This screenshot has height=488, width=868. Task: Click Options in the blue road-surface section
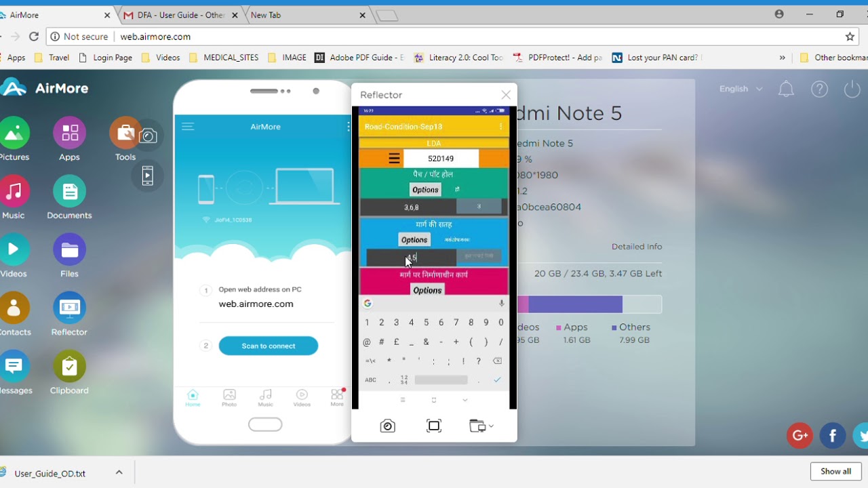click(414, 240)
